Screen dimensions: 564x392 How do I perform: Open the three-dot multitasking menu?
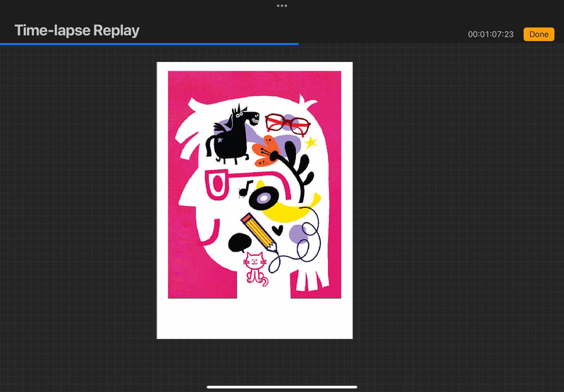click(282, 6)
